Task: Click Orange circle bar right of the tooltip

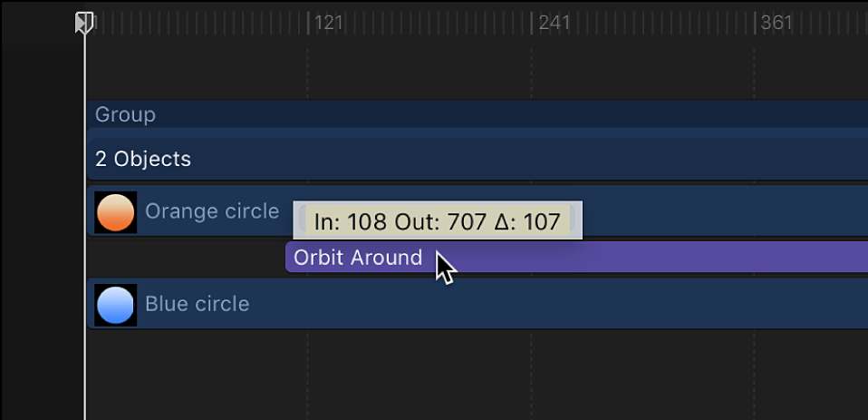Action: pos(725,211)
